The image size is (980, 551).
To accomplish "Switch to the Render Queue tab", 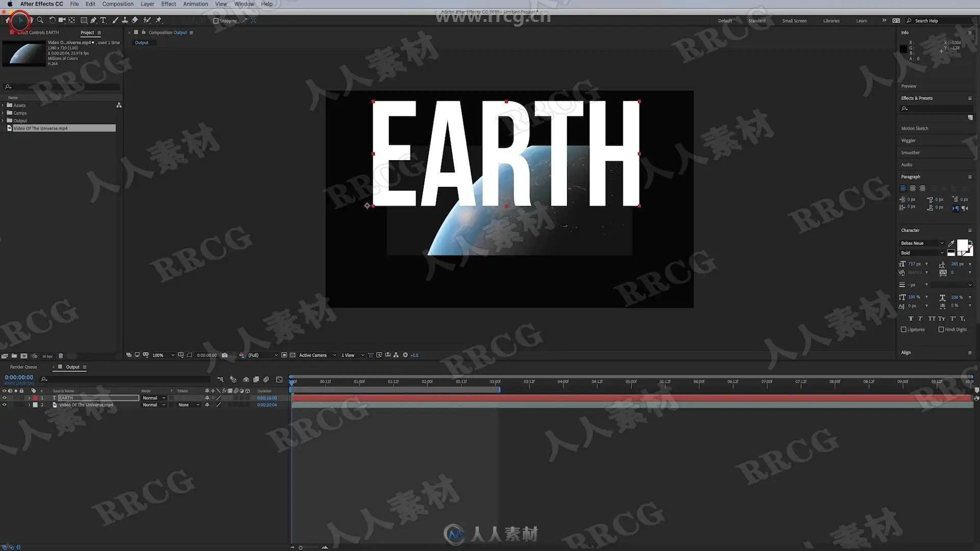I will [23, 367].
